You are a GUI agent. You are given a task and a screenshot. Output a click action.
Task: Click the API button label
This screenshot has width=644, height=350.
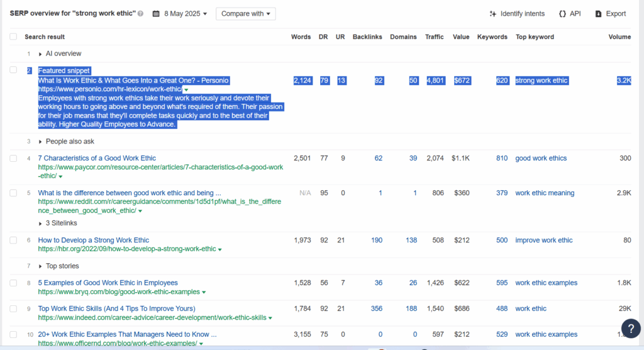point(575,14)
